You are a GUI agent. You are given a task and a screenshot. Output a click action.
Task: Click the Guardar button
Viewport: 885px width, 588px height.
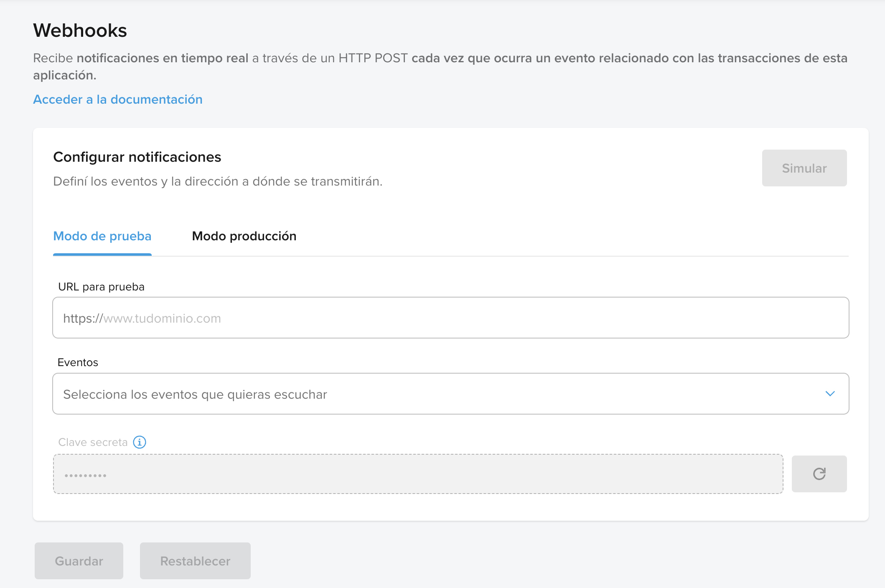[x=79, y=561]
